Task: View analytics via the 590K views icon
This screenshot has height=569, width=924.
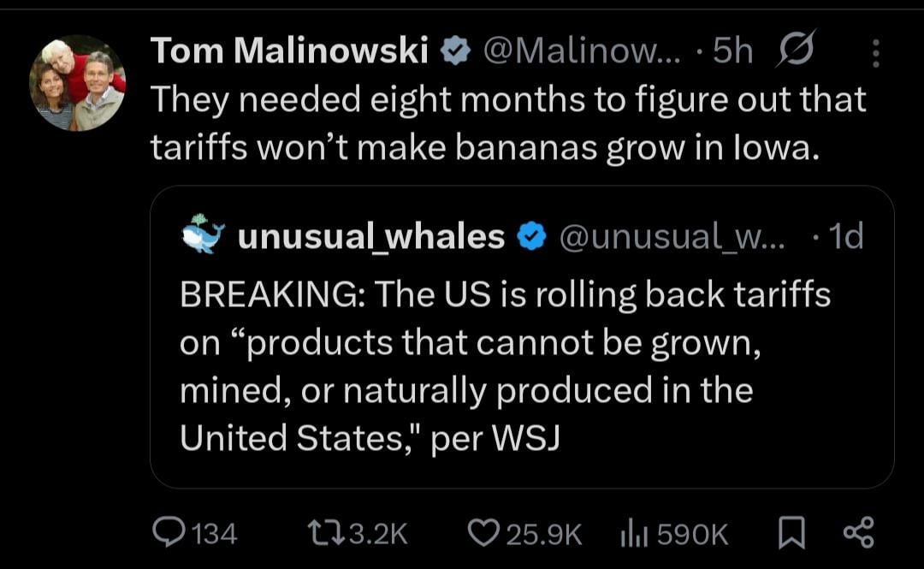Action: coord(631,534)
